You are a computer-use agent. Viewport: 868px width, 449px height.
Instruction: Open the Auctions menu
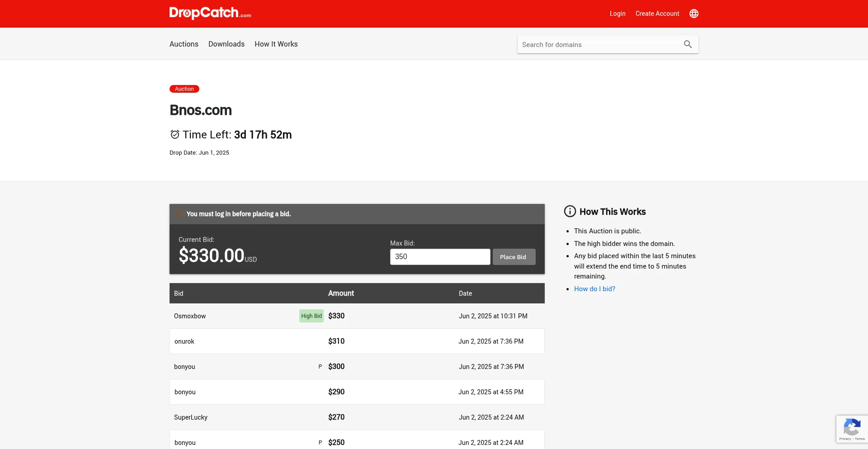tap(184, 44)
